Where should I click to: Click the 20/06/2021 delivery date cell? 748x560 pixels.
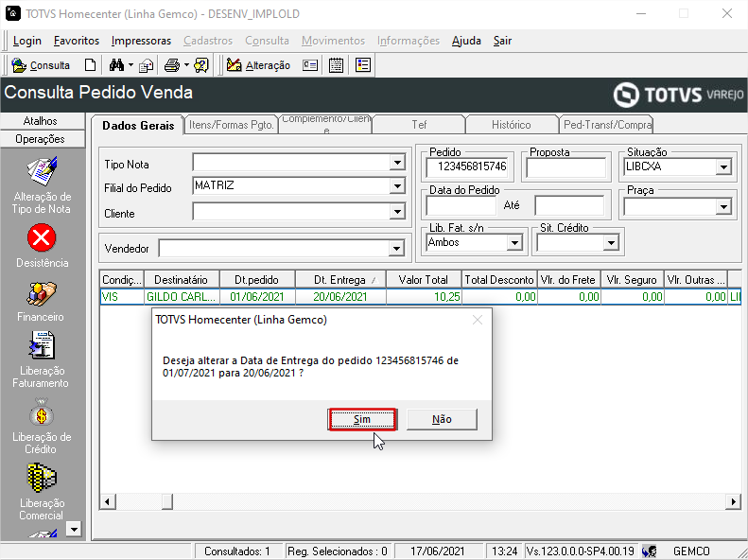pos(340,297)
